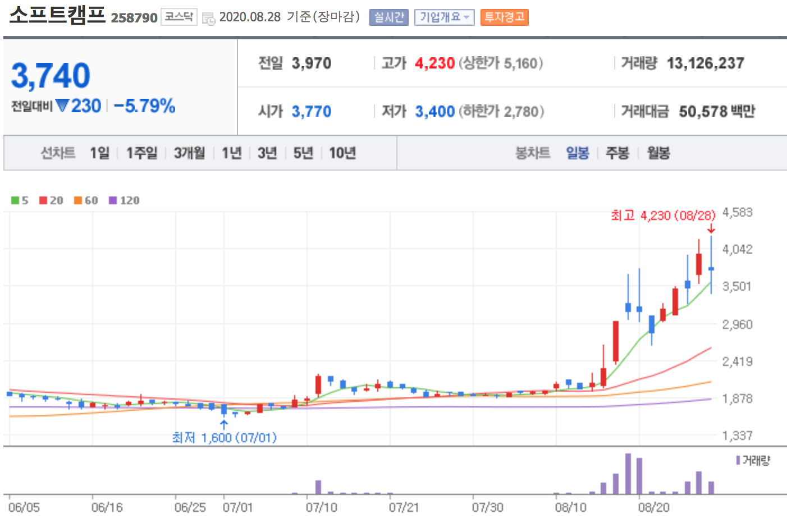This screenshot has height=532, width=787.
Task: Show the 3년 line chart
Action: (268, 153)
